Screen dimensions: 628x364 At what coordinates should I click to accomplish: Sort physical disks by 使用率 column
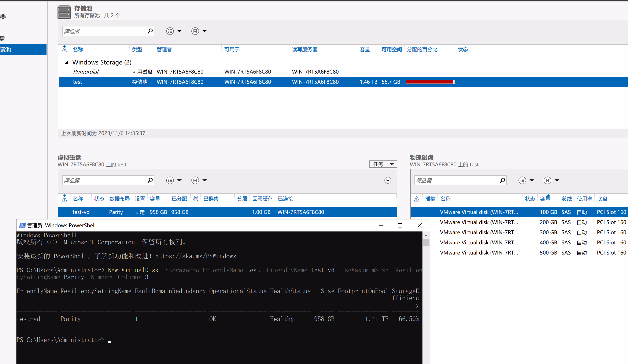pyautogui.click(x=584, y=198)
